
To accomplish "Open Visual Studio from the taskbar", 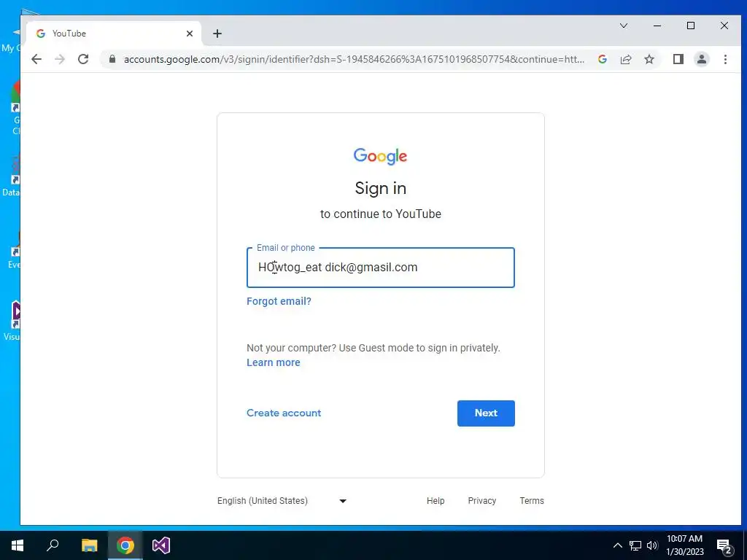I will point(161,545).
